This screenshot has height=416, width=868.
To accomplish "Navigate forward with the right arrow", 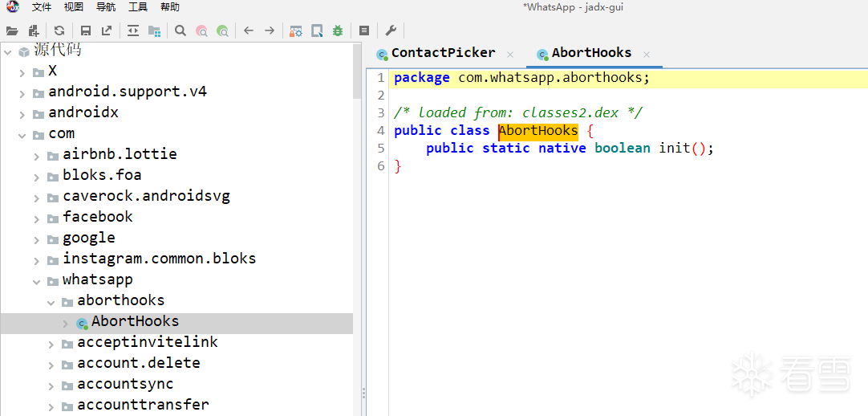I will click(270, 31).
